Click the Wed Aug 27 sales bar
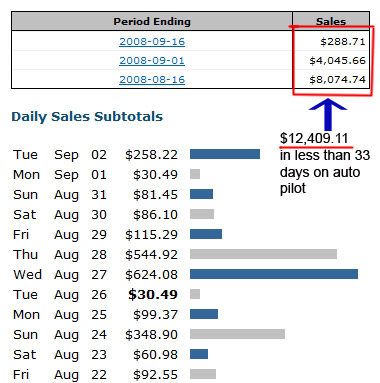The image size is (380, 383). [x=274, y=274]
